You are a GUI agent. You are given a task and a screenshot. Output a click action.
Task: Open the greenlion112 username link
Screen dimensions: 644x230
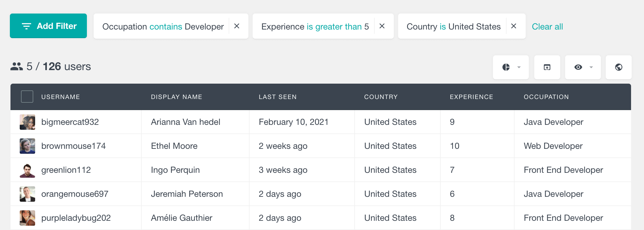tap(66, 170)
